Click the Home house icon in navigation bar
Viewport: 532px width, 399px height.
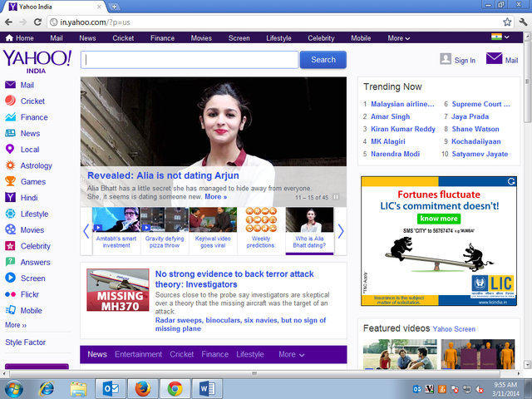pyautogui.click(x=9, y=38)
